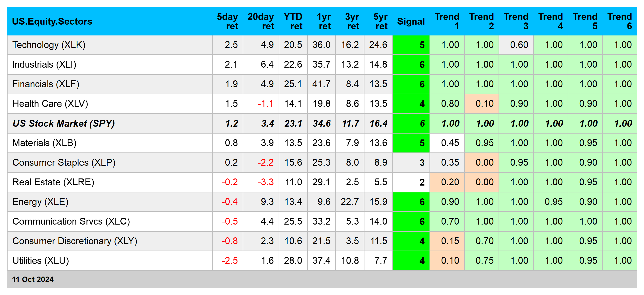Select the Technology (XLK) row label
Viewport: 644px width, 295px height.
(x=49, y=45)
